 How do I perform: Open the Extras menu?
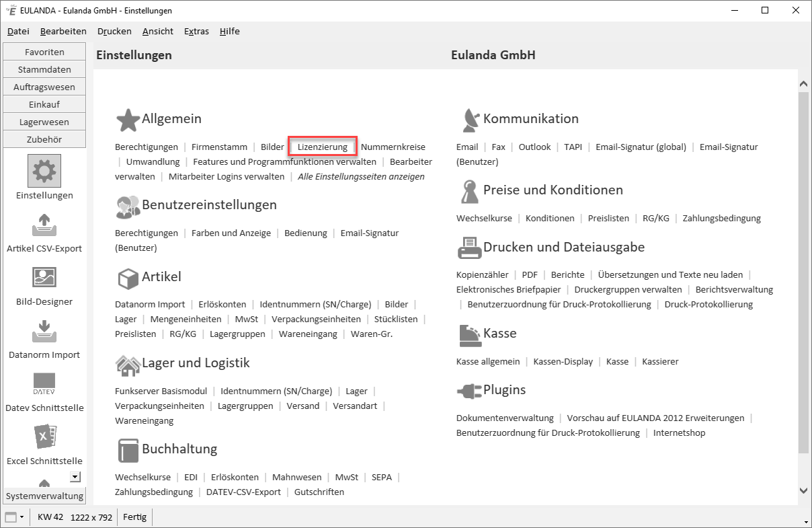point(196,31)
